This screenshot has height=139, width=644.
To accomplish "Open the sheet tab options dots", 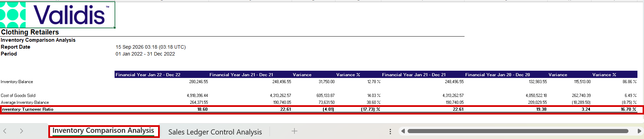I will [x=390, y=131].
